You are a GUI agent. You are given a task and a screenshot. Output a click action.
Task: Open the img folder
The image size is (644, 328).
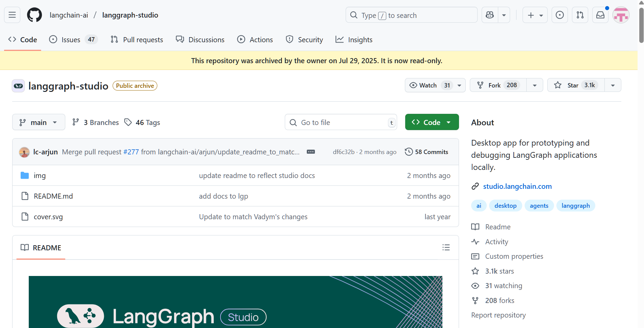(40, 176)
